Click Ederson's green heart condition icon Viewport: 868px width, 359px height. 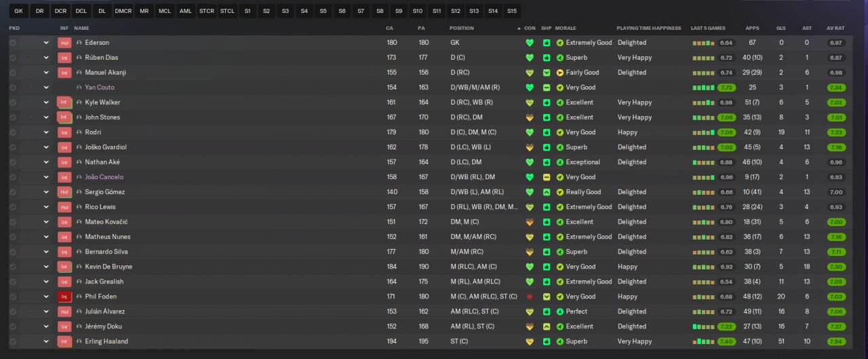[530, 43]
